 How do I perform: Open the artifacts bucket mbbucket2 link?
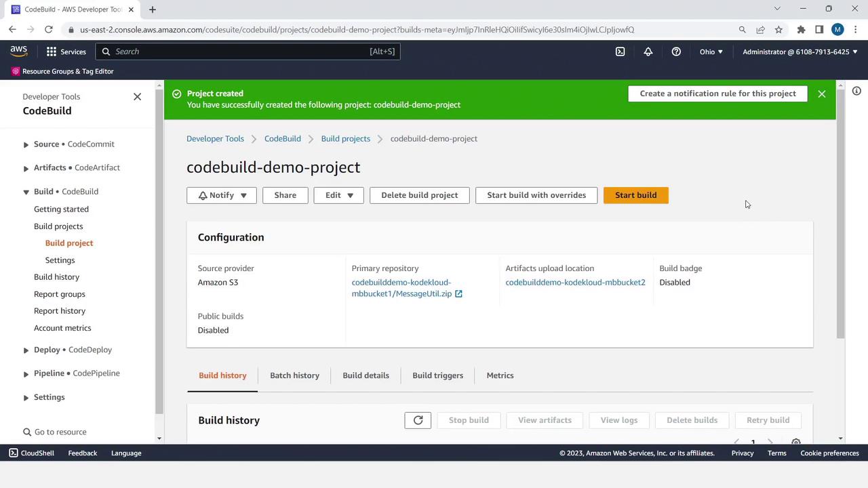click(575, 283)
